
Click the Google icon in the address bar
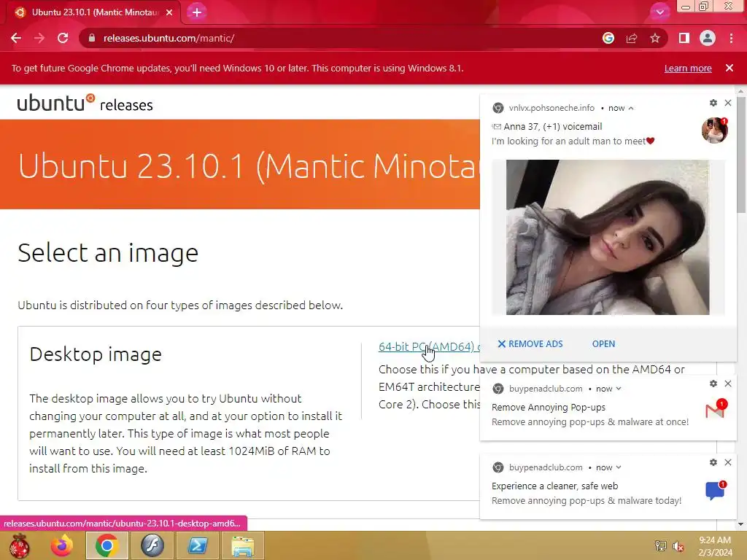(608, 38)
